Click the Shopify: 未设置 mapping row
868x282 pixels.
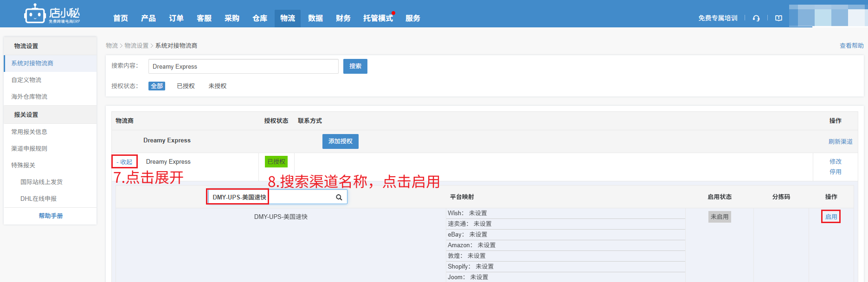click(566, 267)
